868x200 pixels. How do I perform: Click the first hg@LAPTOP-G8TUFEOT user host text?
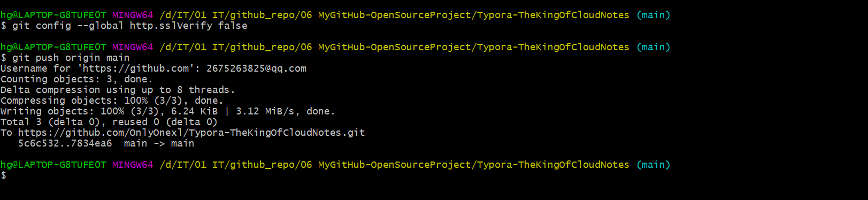point(53,15)
